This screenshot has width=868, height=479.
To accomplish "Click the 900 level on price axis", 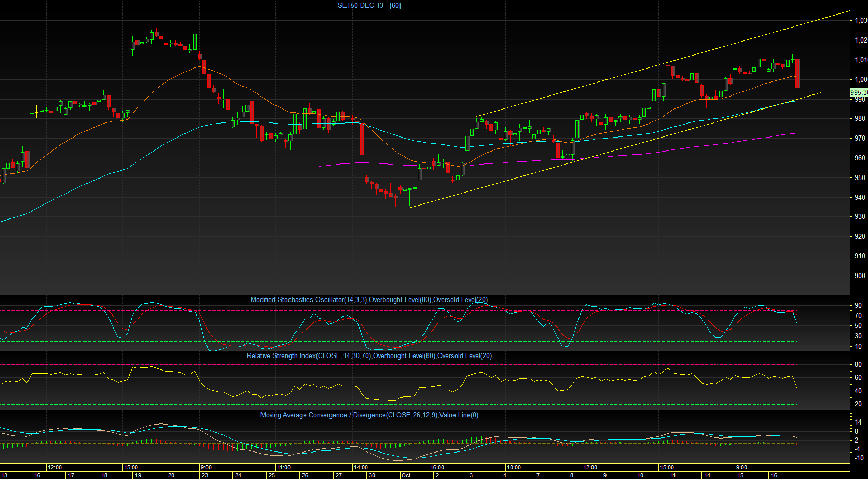I will click(860, 276).
